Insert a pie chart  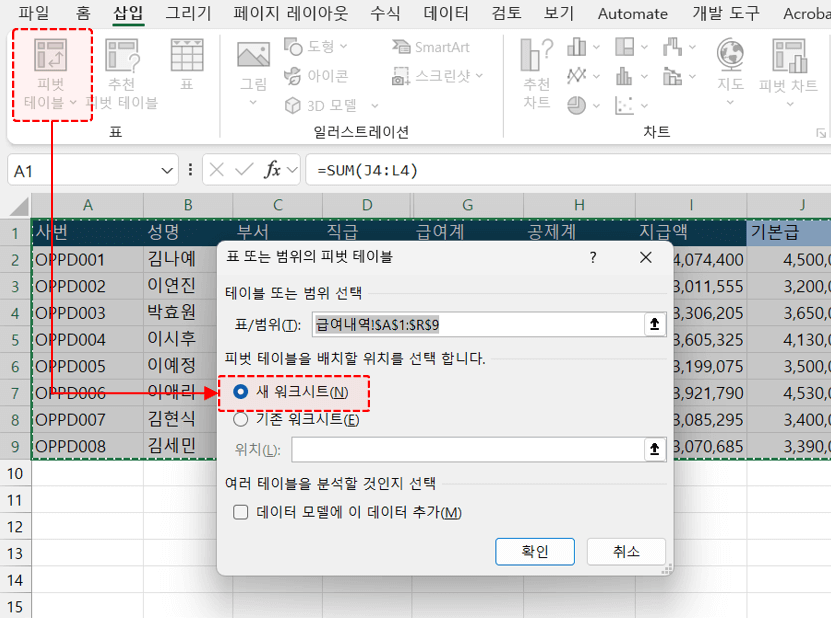coord(577,105)
